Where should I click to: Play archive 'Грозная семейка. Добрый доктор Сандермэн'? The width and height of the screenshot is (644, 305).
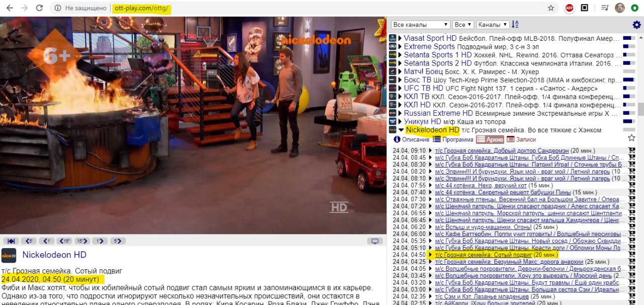click(502, 150)
